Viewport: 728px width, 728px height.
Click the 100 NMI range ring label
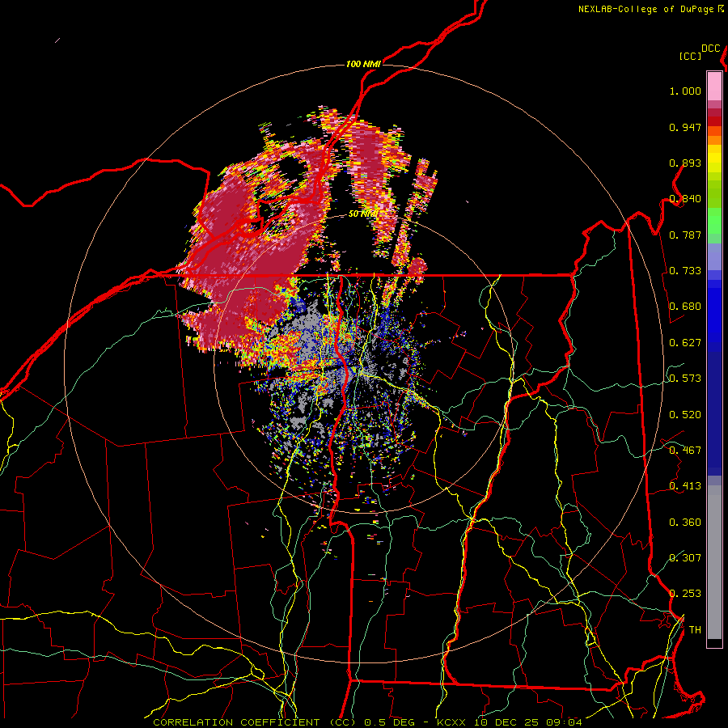(x=363, y=64)
